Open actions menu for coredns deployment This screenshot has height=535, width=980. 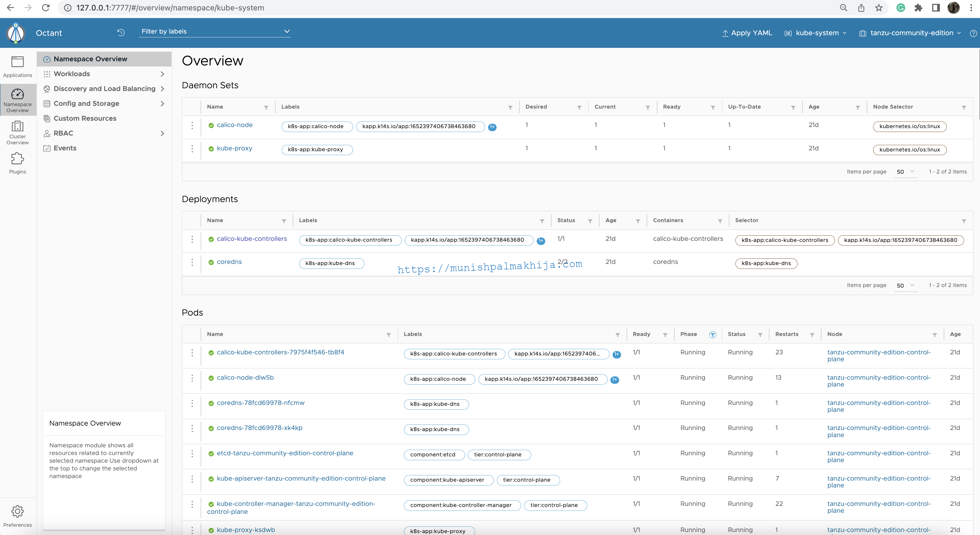click(192, 262)
